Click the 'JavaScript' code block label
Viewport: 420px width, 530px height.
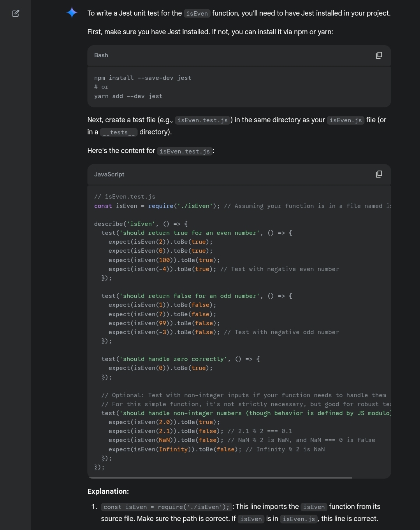pos(109,174)
